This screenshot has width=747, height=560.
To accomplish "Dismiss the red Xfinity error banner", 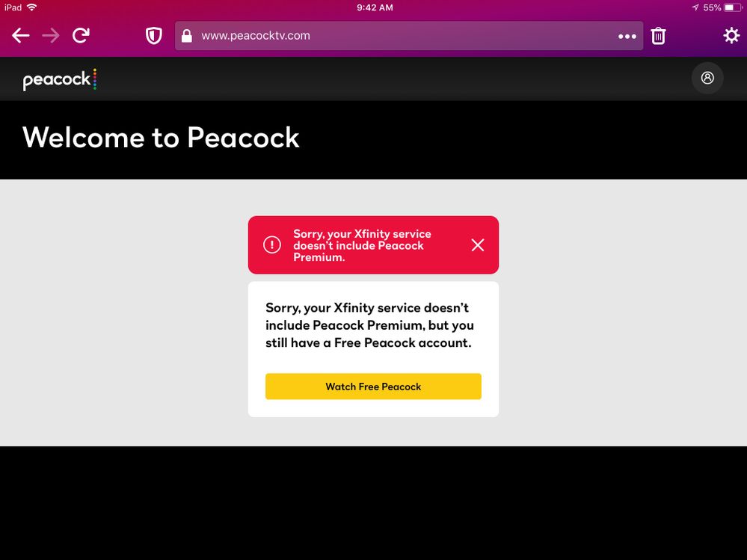I will [478, 245].
